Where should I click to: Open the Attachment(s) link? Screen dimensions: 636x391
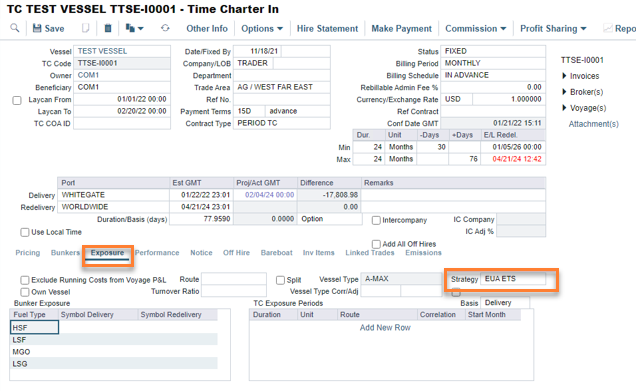[x=593, y=124]
